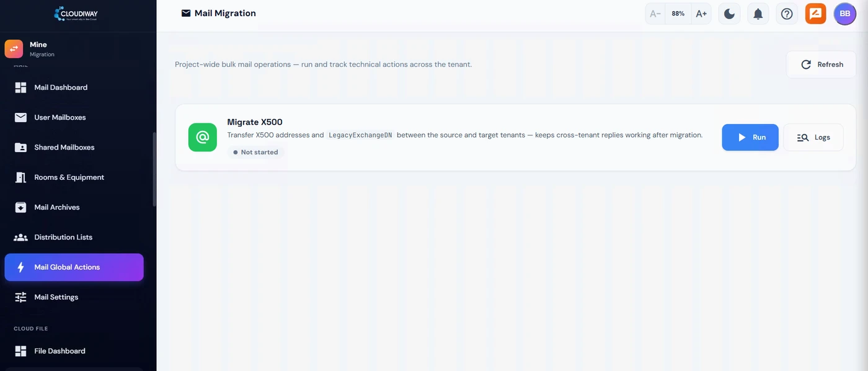Screen dimensions: 868x371
Task: Click the Distribution Lists people icon
Action: point(20,237)
